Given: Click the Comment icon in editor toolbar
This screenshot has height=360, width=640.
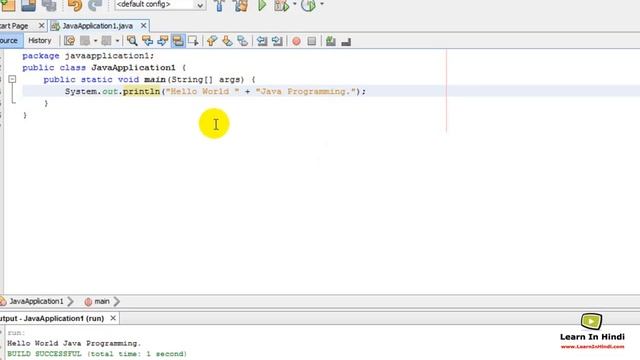Looking at the screenshot, I should [x=331, y=41].
